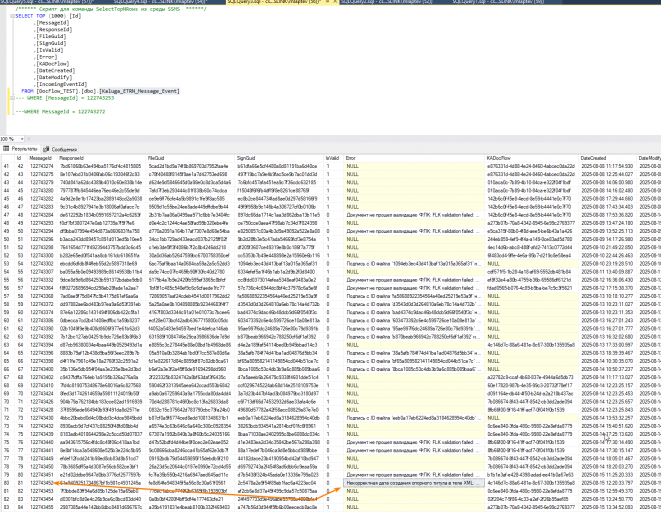Click MessageId cell 122743452

tap(42, 483)
